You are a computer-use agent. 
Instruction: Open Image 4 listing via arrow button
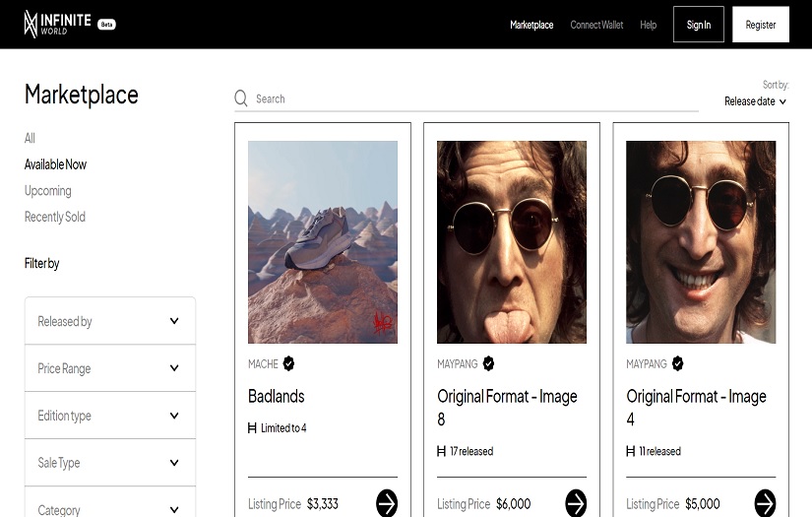(765, 503)
